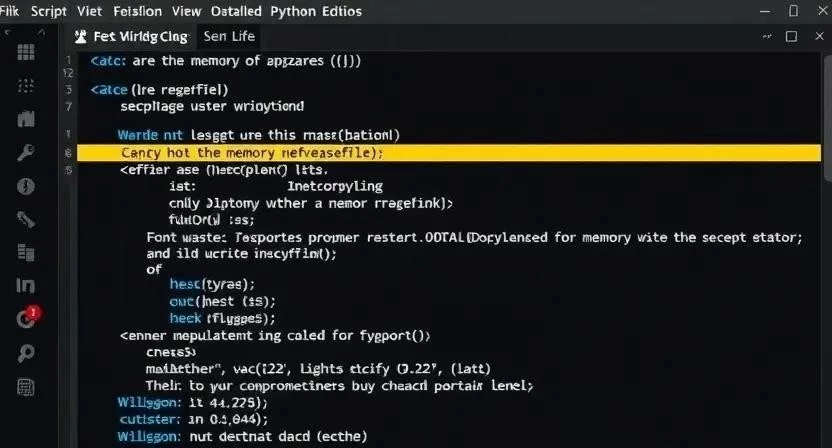Click line number 3 in the gutter
Viewport: 832px width, 448px height.
(68, 105)
